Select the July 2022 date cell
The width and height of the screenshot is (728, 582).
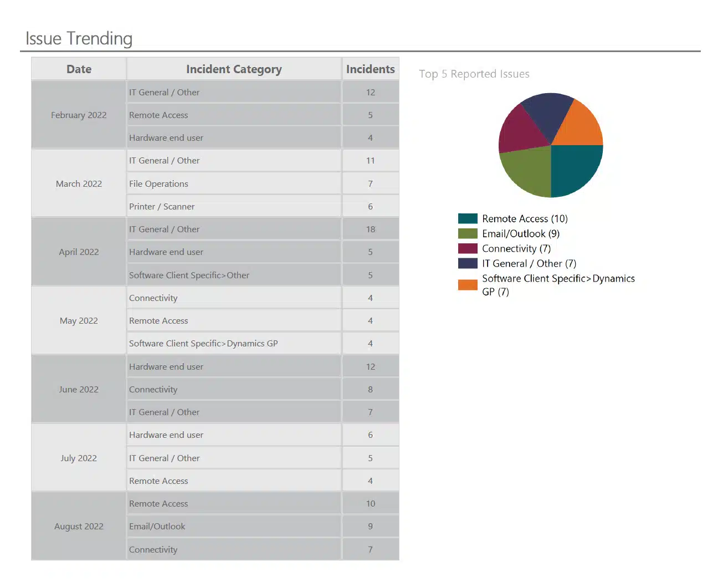79,458
